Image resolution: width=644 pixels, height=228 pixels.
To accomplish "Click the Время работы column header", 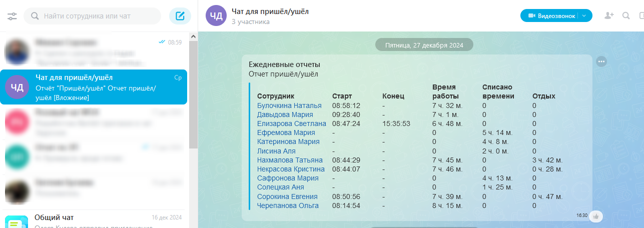I will pyautogui.click(x=444, y=91).
